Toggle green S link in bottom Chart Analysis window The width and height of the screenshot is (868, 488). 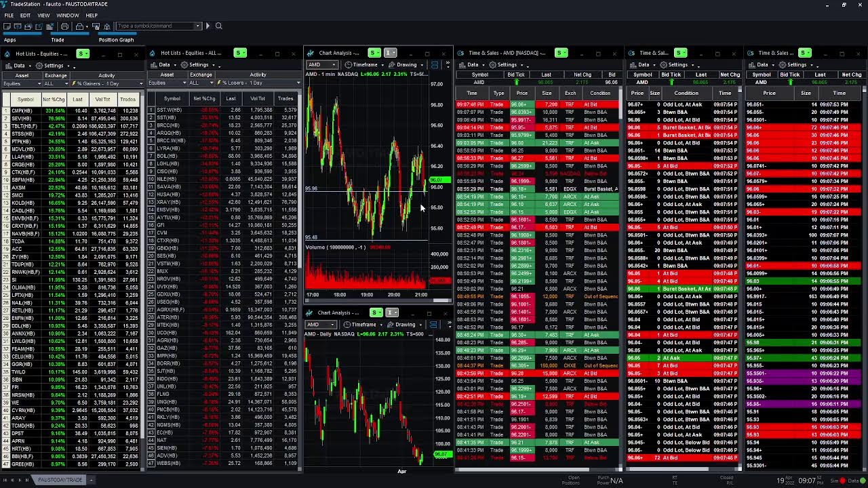click(x=376, y=312)
